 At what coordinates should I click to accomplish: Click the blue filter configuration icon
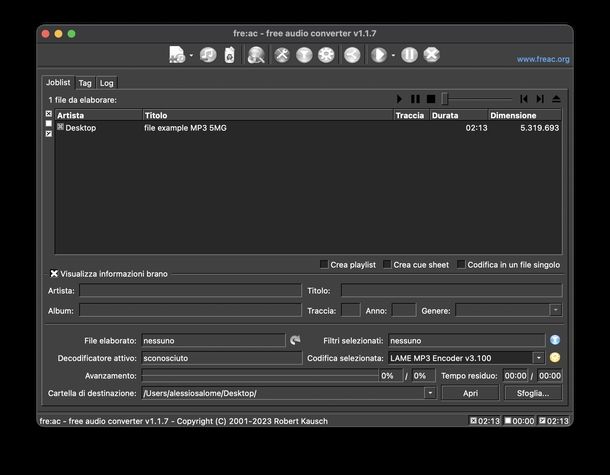(x=555, y=340)
